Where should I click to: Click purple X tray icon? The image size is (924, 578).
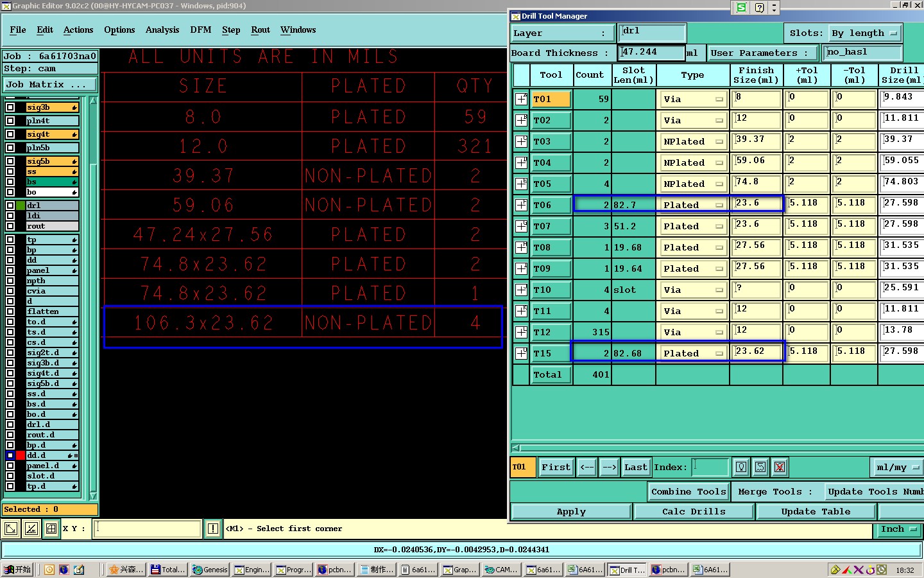tap(858, 570)
